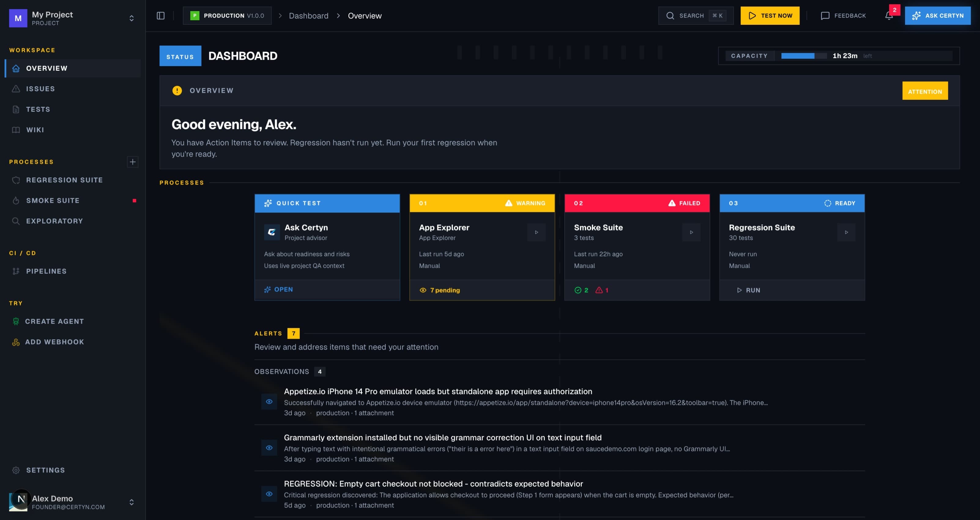Open the Exploratory process
The height and width of the screenshot is (520, 980).
pos(54,221)
